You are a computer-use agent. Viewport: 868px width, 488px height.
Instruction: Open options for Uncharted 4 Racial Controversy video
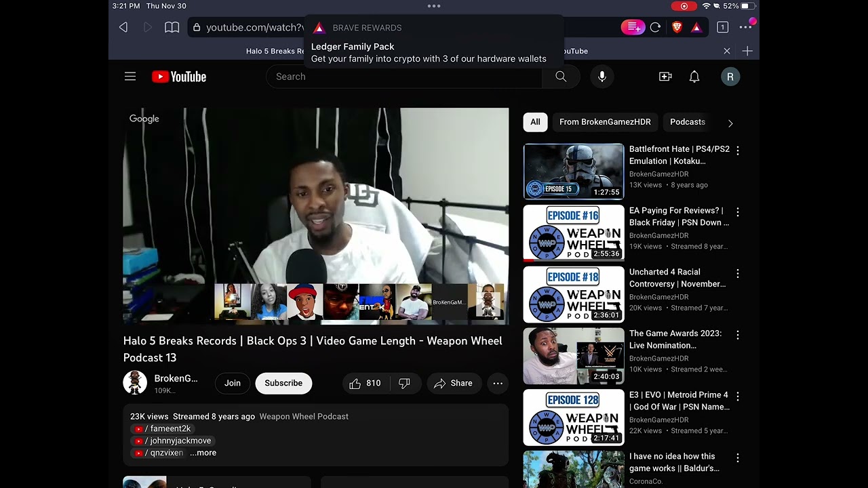coord(738,274)
